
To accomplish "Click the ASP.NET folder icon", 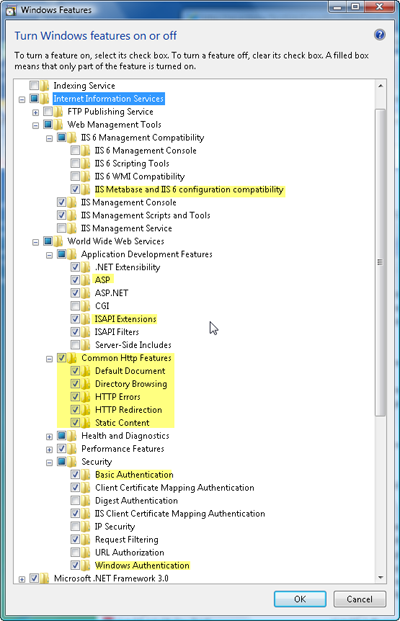I will [86, 293].
